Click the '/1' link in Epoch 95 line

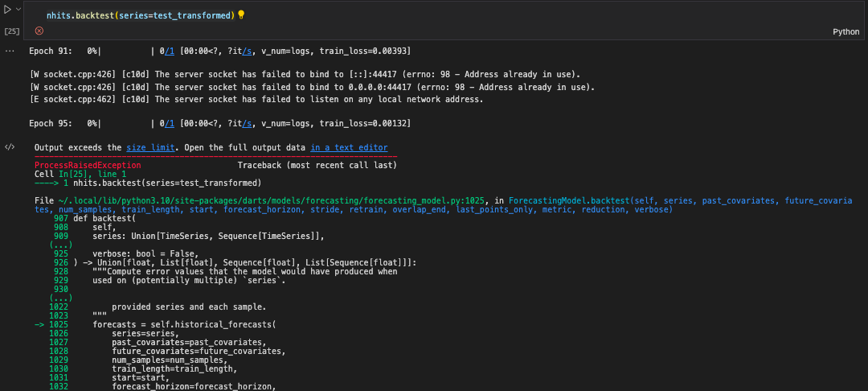[170, 123]
